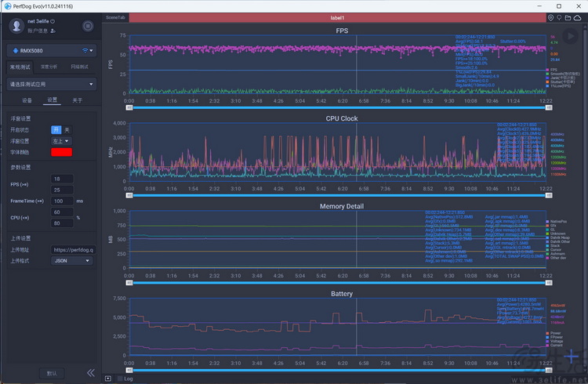The height and width of the screenshot is (384, 588).
Task: Toggle 1%LowFPS series in legend
Action: pos(559,86)
